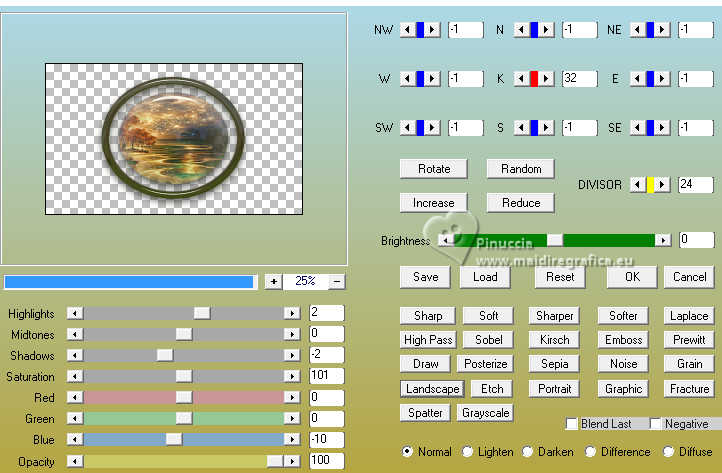Image resolution: width=722 pixels, height=473 pixels.
Task: Apply the Kirsch preset
Action: coord(554,340)
